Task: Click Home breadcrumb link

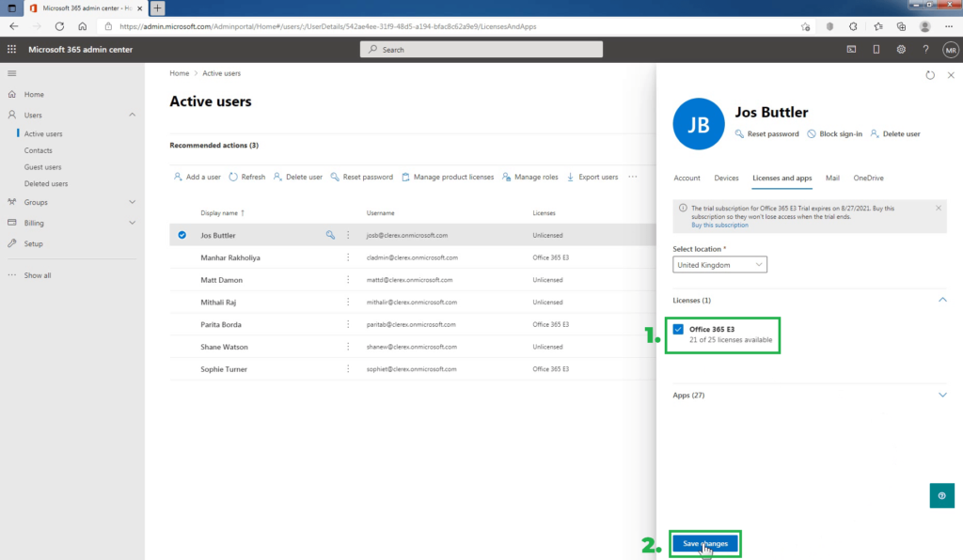Action: pyautogui.click(x=180, y=73)
